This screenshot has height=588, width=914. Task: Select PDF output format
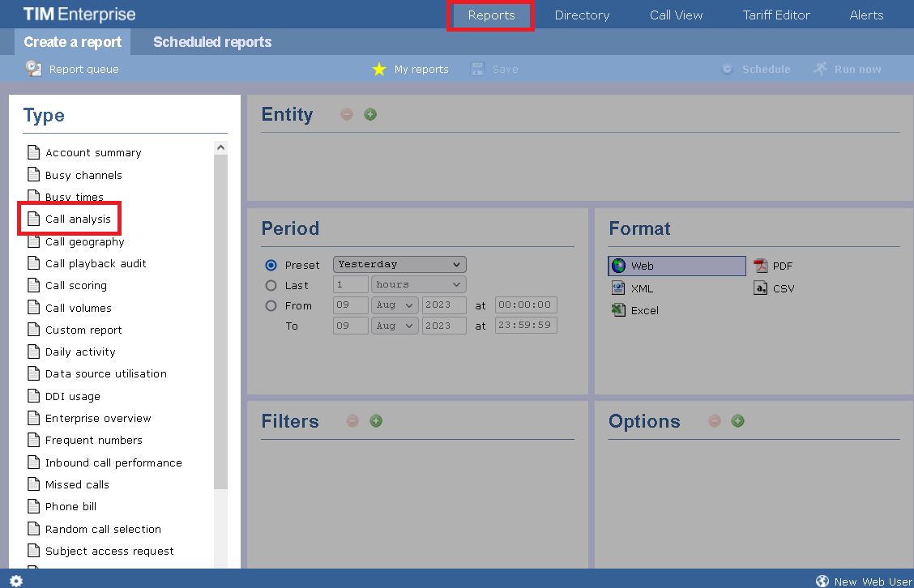tap(780, 266)
